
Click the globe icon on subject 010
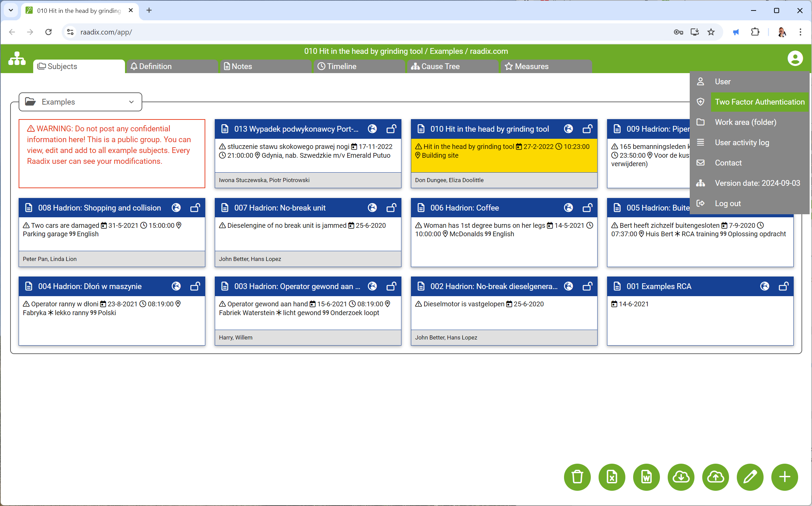point(569,129)
